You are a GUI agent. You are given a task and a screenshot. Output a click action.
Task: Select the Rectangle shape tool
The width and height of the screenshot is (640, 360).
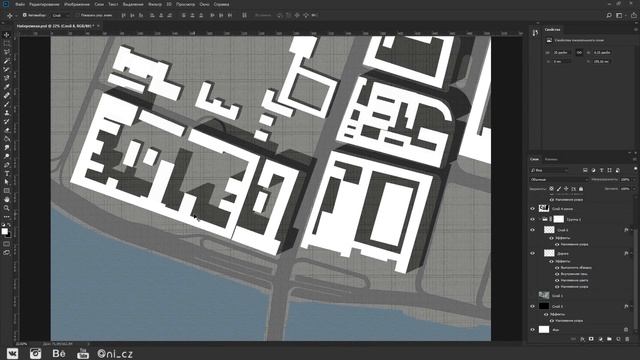tap(7, 191)
